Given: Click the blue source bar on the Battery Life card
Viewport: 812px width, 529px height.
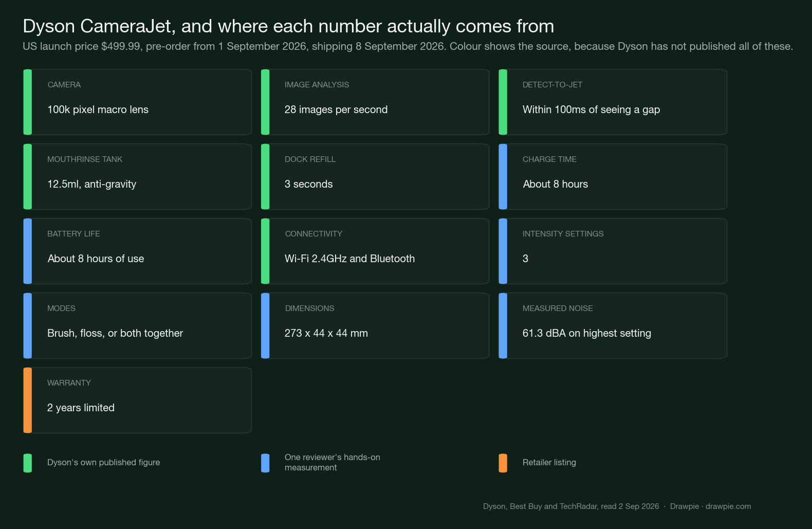Looking at the screenshot, I should (x=28, y=251).
